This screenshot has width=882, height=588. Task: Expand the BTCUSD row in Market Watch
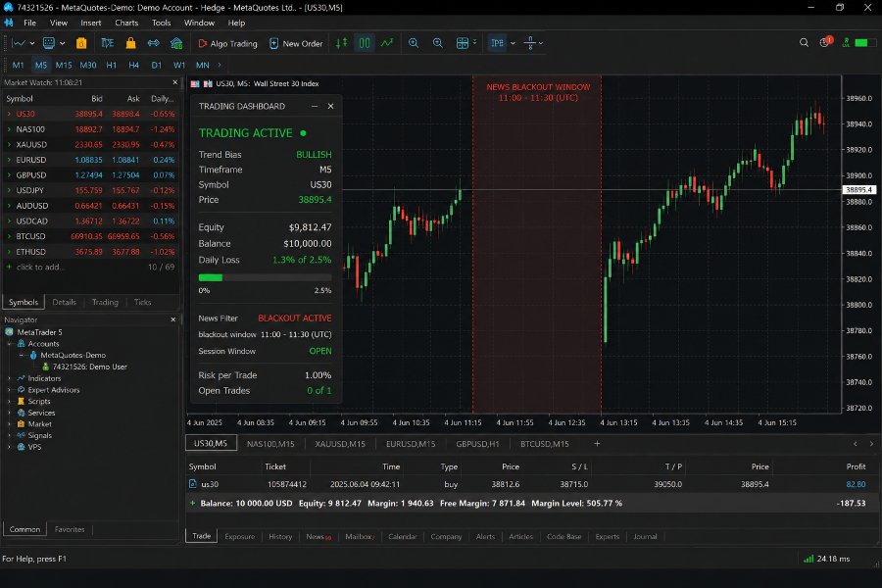click(9, 236)
